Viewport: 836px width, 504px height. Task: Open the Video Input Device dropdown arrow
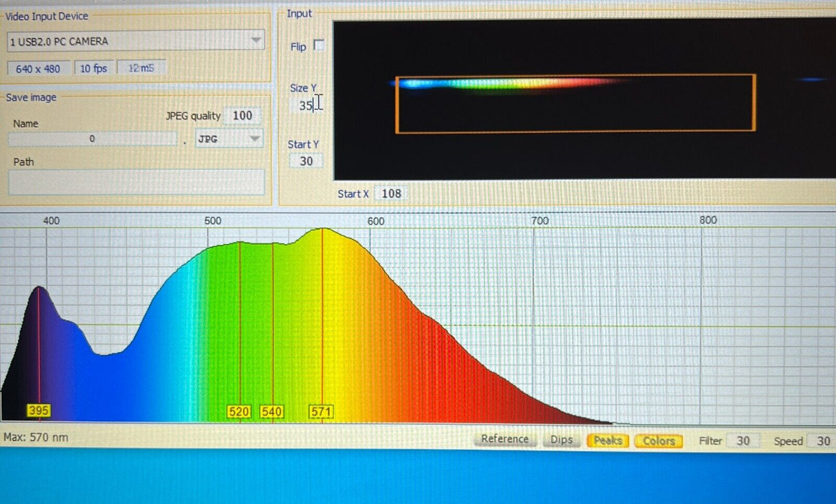point(256,40)
